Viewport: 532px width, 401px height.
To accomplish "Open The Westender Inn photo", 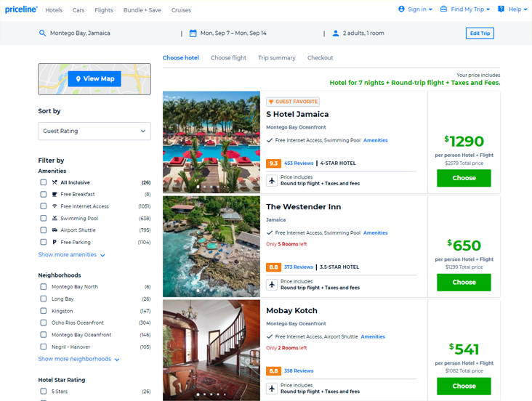I will point(211,247).
